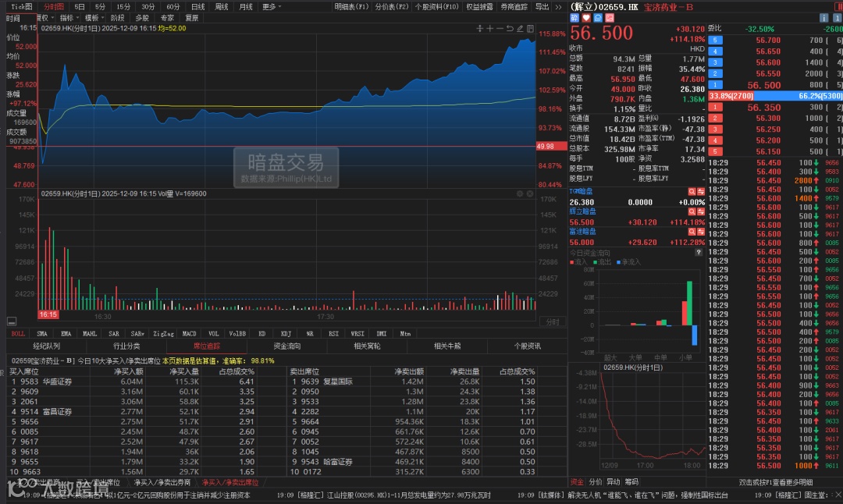Select the SAR indicator

[114, 334]
